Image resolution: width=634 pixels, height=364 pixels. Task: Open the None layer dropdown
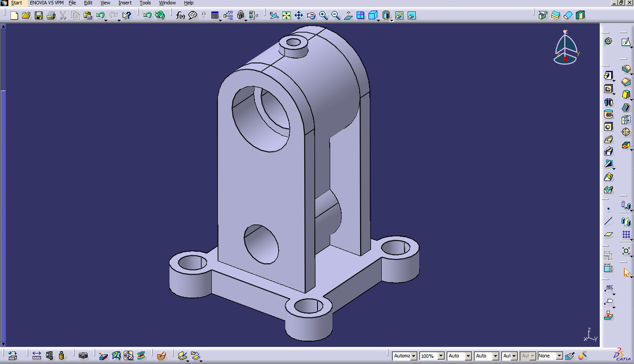(559, 356)
